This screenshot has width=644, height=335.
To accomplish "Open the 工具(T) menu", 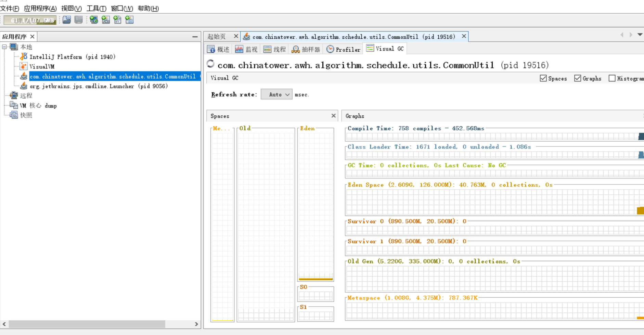I will [96, 8].
